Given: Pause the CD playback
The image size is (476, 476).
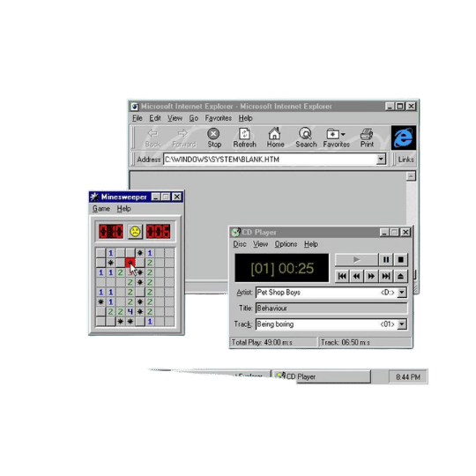Looking at the screenshot, I should point(386,260).
